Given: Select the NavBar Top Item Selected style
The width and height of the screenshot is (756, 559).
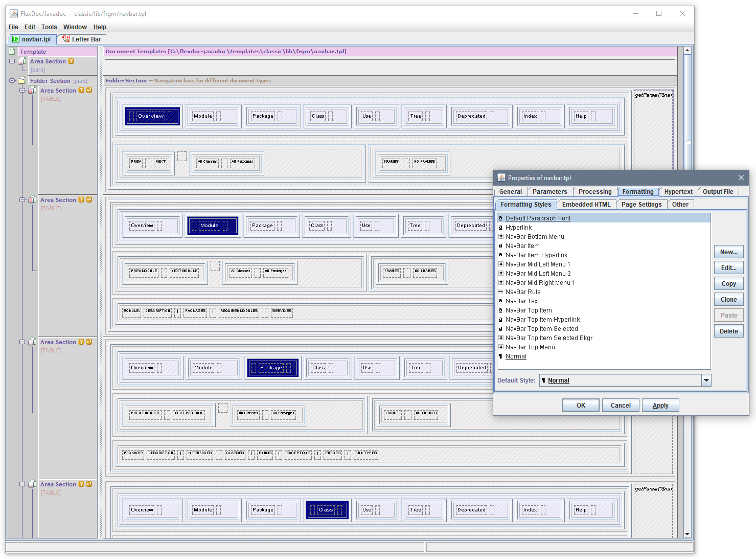Looking at the screenshot, I should 541,329.
